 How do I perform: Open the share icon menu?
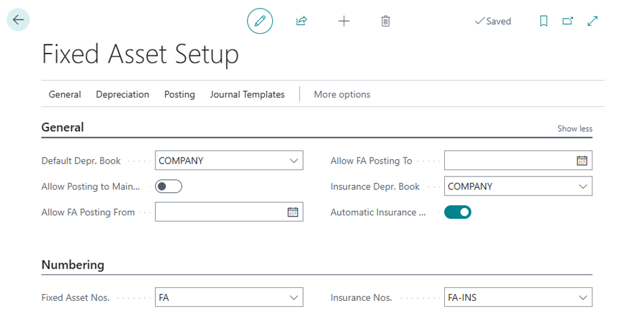301,21
